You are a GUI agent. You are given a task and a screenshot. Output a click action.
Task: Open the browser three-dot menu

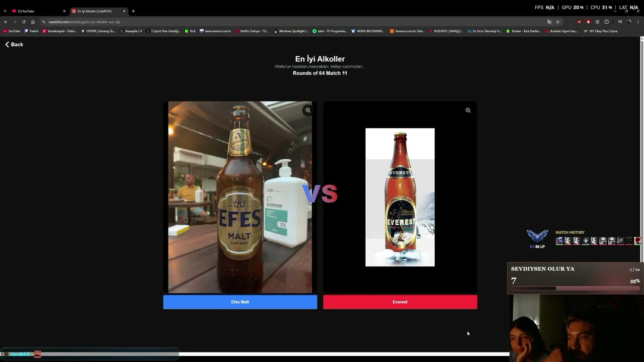point(638,22)
